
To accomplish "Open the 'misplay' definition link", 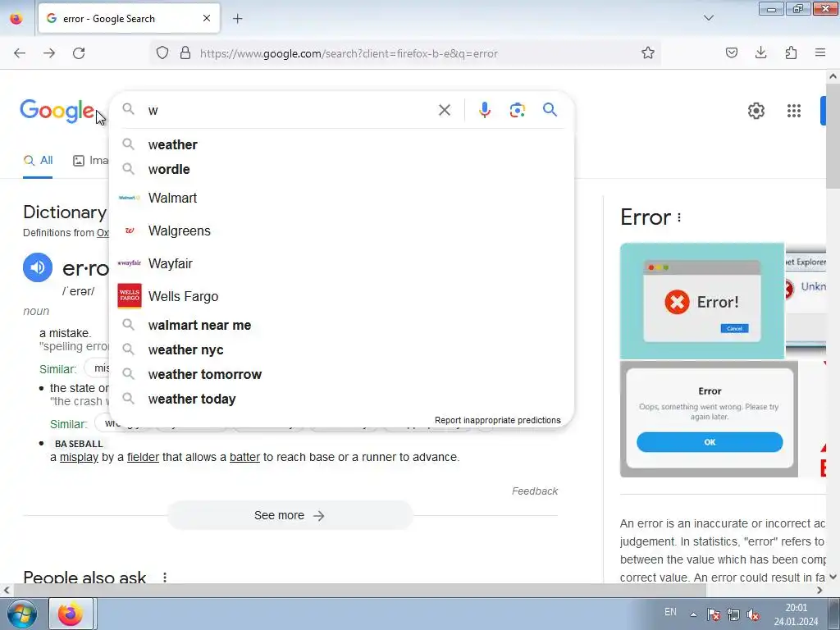I will pyautogui.click(x=79, y=457).
